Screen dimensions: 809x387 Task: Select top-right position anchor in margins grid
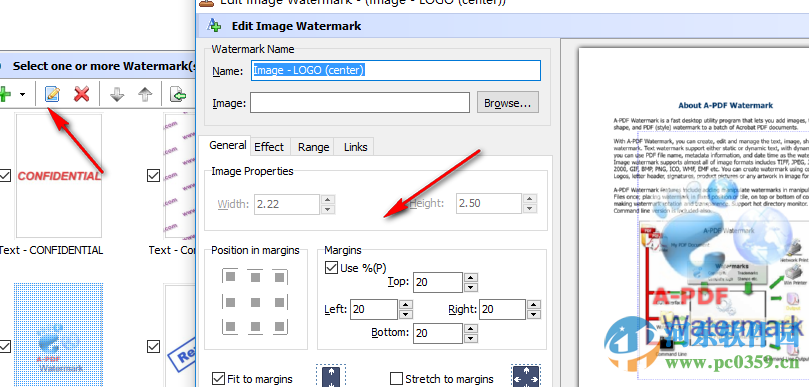click(x=279, y=277)
